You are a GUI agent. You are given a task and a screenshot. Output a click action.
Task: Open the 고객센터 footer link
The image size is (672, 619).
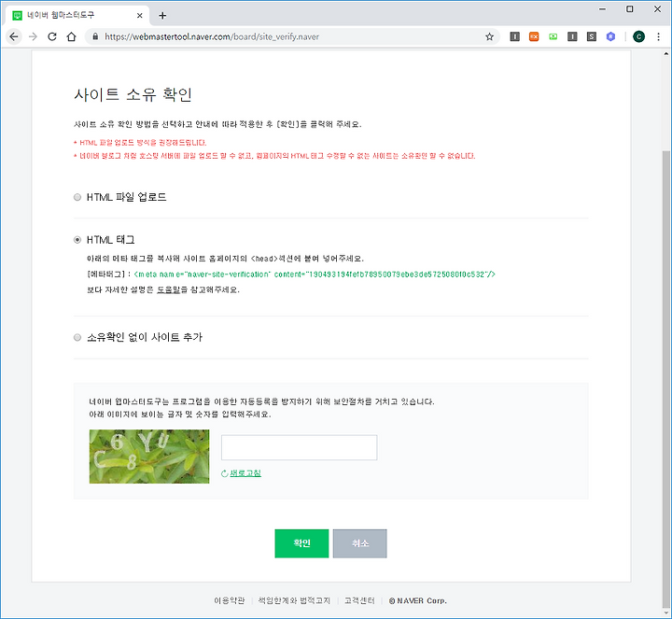click(x=359, y=600)
